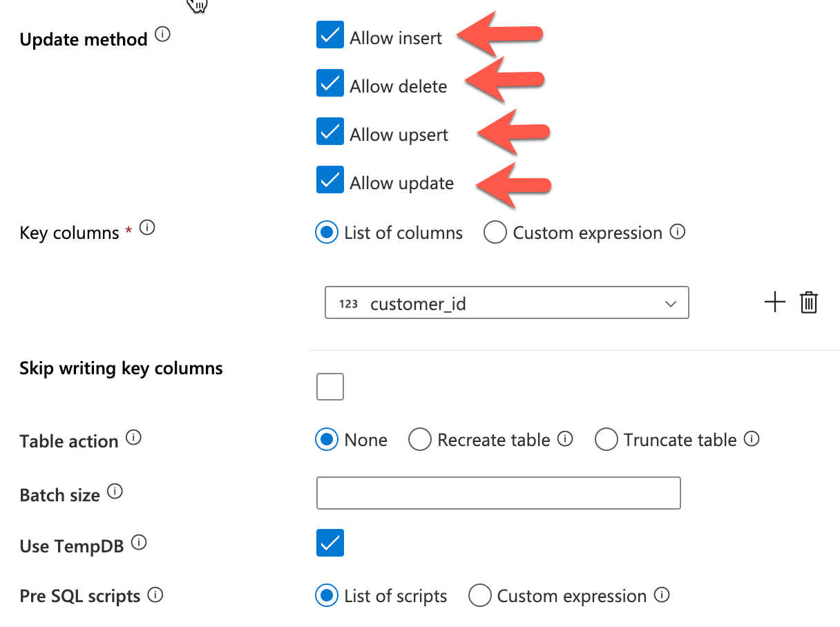Click the info icon beside Update method
The width and height of the screenshot is (840, 627).
point(162,35)
